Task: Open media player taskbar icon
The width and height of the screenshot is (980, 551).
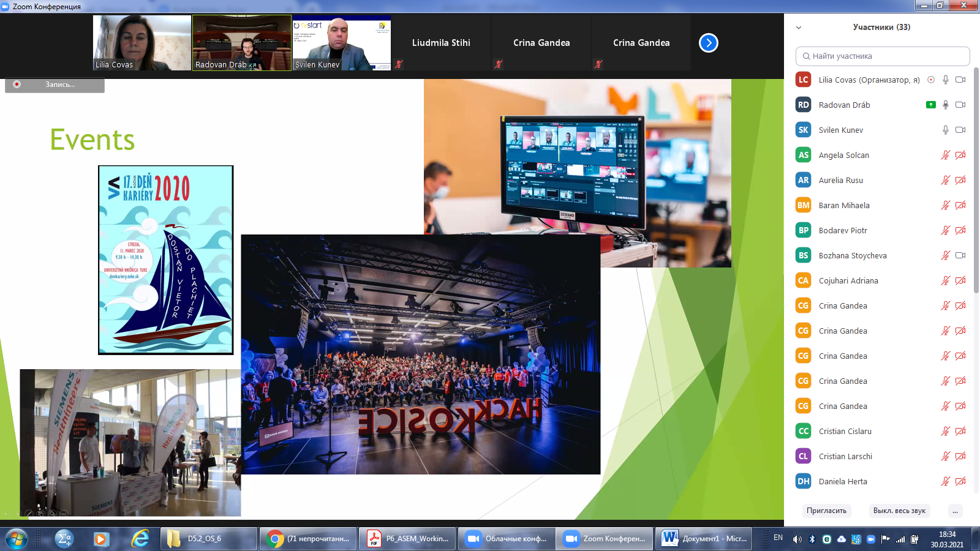Action: pos(101,539)
